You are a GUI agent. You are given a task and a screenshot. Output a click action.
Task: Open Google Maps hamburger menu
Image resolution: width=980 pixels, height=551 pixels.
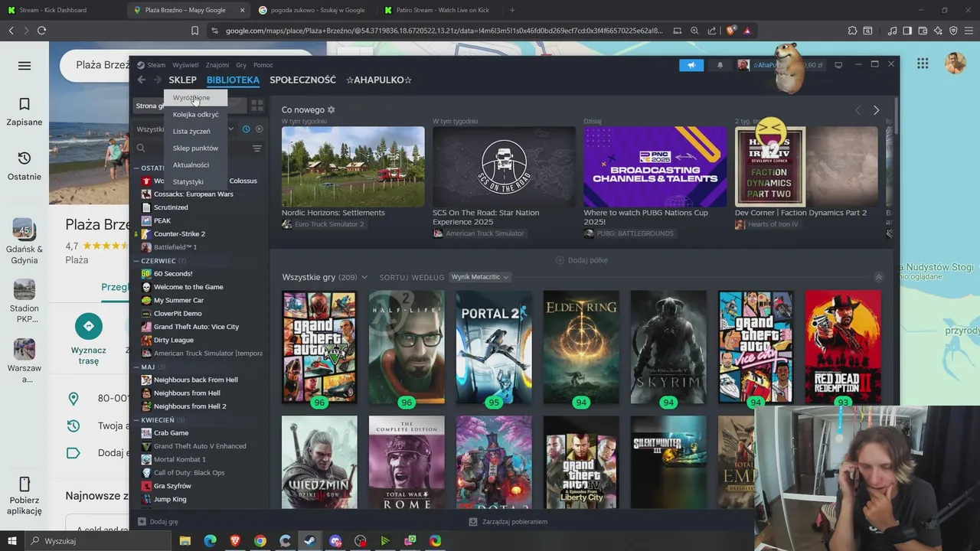(x=24, y=66)
